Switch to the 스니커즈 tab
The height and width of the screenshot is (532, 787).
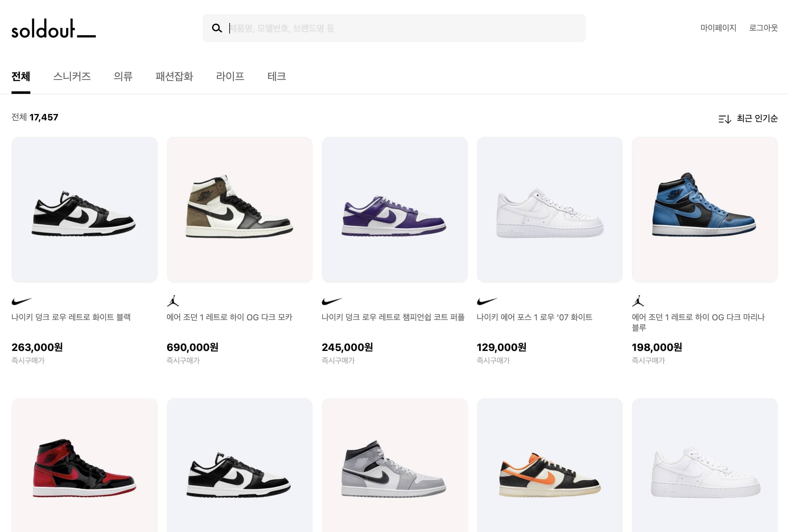(72, 77)
